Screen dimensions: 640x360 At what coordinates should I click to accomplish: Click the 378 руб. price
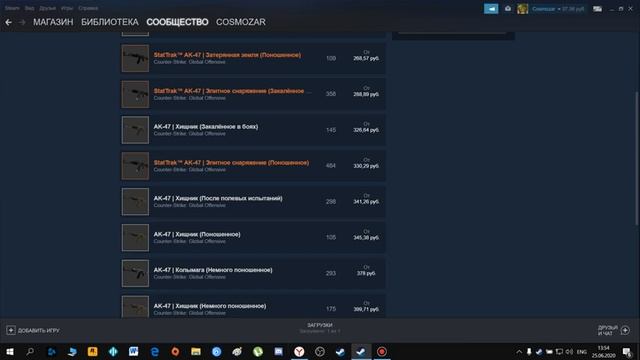tap(366, 273)
